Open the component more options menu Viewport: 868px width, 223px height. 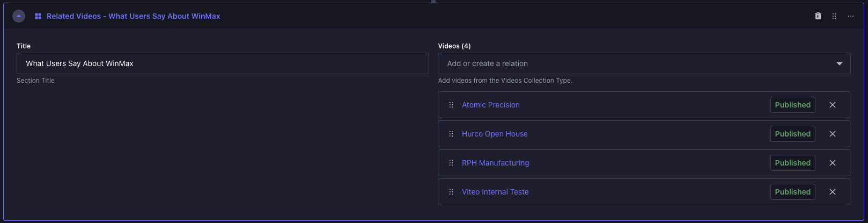click(x=851, y=16)
